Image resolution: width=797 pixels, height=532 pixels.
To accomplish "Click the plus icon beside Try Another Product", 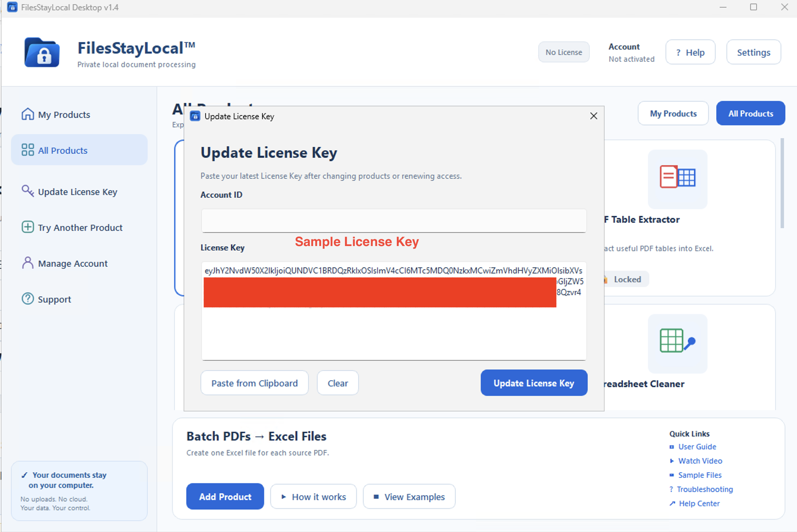I will pos(27,227).
